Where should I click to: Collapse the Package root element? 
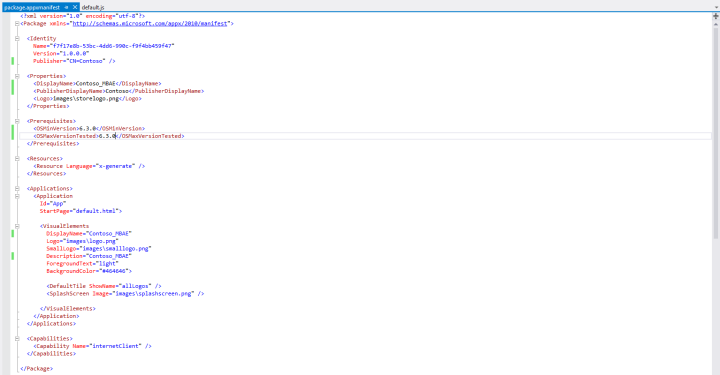point(17,23)
